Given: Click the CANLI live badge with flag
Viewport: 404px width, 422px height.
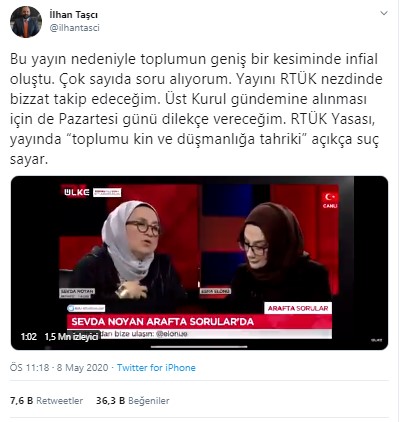Looking at the screenshot, I should point(330,200).
